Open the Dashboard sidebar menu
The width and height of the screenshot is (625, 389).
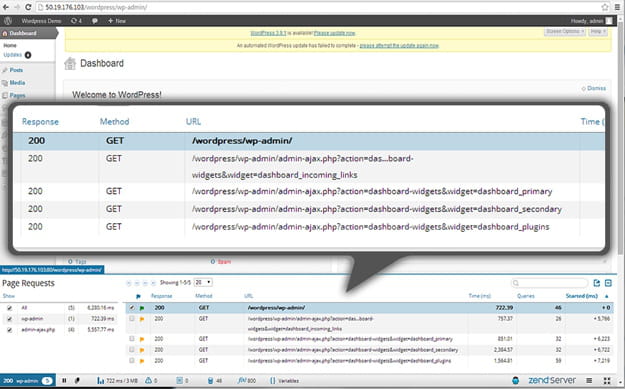pos(28,33)
